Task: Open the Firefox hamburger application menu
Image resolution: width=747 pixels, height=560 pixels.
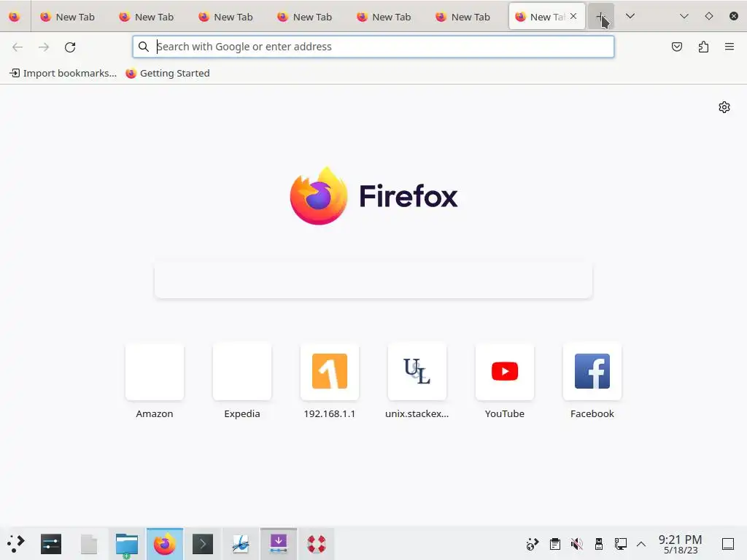Action: [729, 47]
